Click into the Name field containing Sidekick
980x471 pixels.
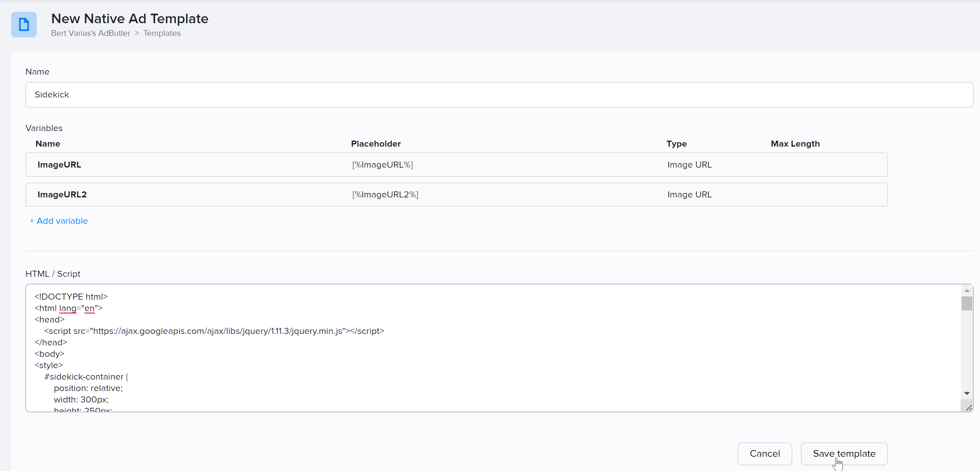(x=499, y=95)
